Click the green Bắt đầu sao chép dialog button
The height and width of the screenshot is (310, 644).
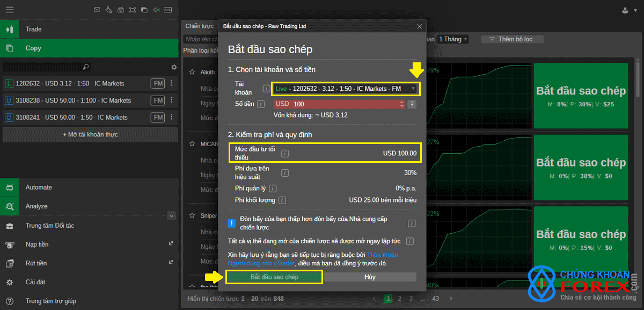274,277
